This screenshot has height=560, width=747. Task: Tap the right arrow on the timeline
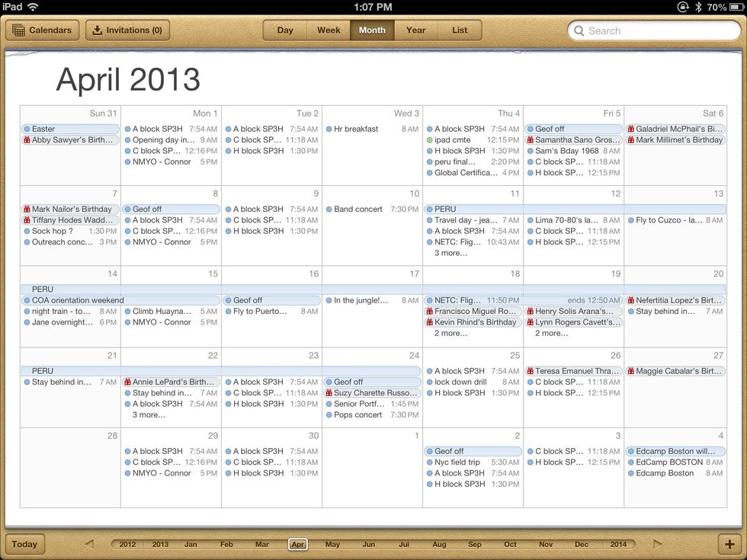tap(657, 544)
